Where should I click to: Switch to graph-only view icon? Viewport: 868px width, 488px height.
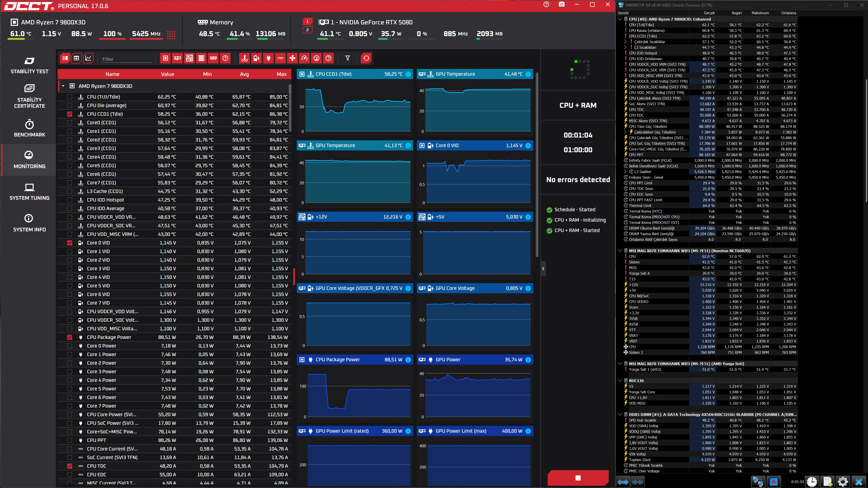click(88, 58)
